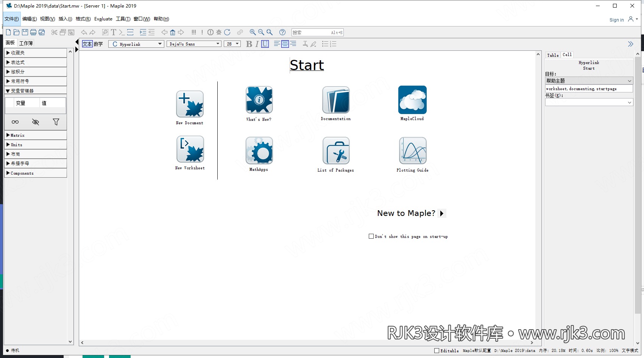Image resolution: width=644 pixels, height=358 pixels.
Task: Open the 书签 bookmark dropdown
Action: tap(589, 102)
